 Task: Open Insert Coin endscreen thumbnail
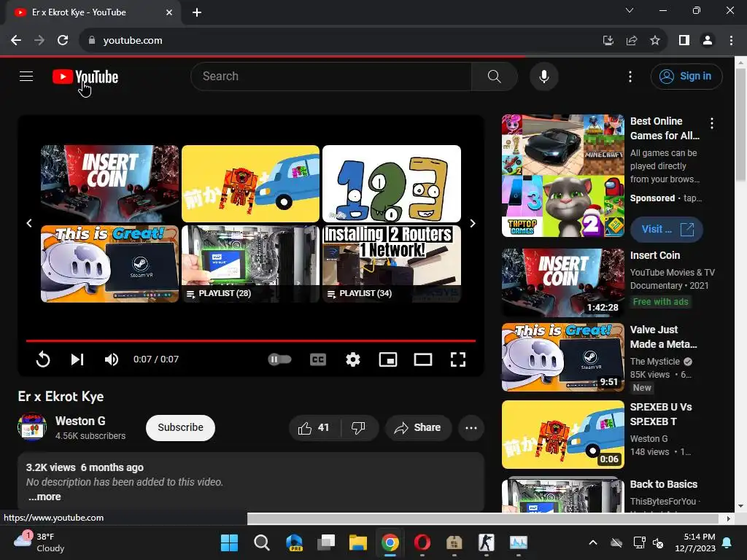pyautogui.click(x=109, y=183)
